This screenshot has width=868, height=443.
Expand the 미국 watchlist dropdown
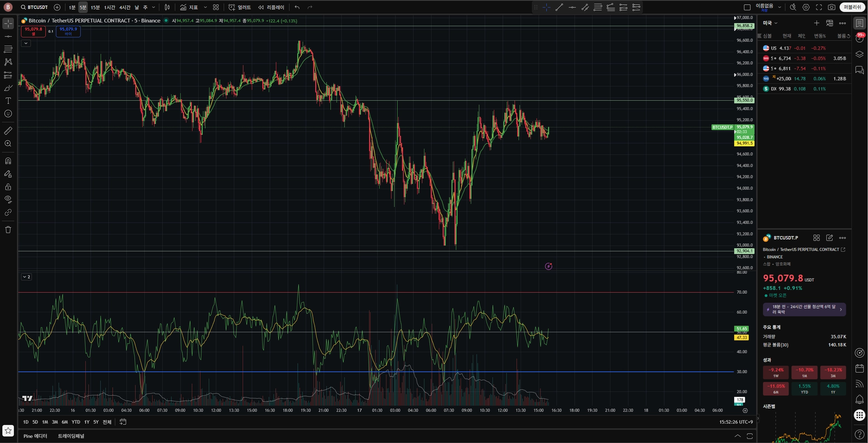(770, 23)
